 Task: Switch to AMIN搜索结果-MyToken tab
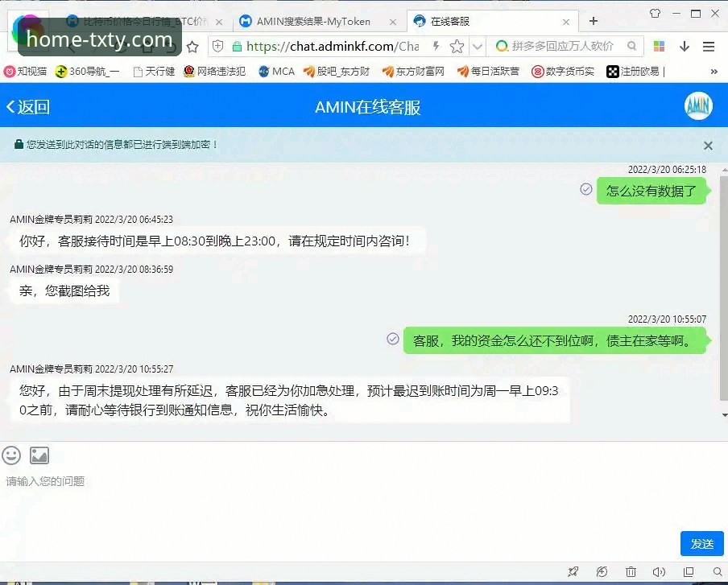click(313, 22)
